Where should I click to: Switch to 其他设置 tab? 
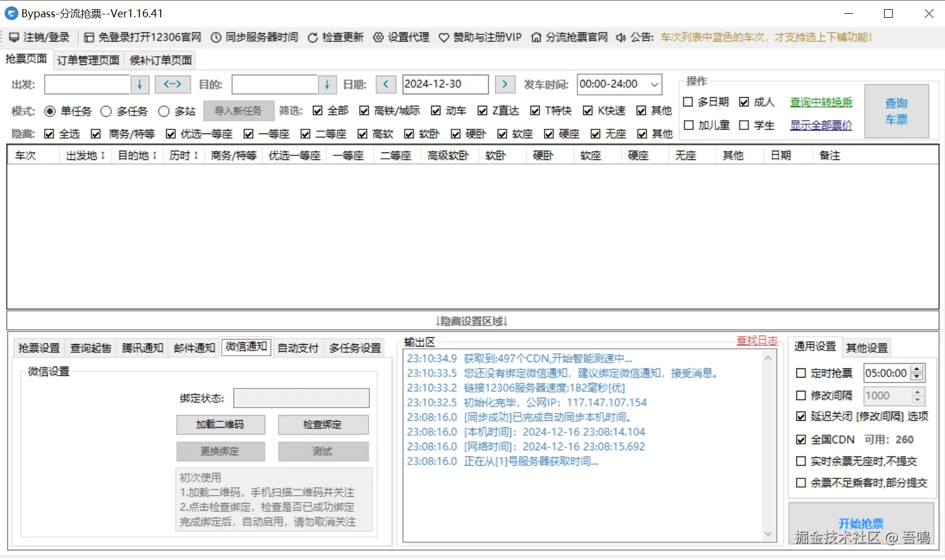click(867, 348)
